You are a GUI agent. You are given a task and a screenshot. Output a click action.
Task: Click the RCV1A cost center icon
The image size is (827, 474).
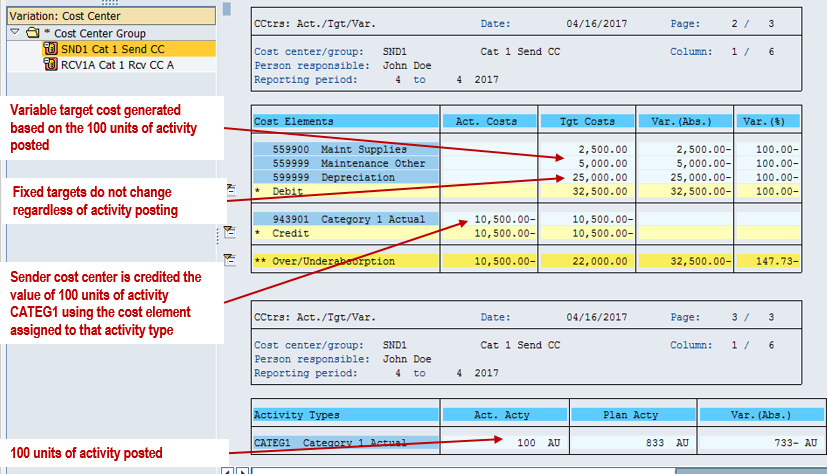[51, 64]
